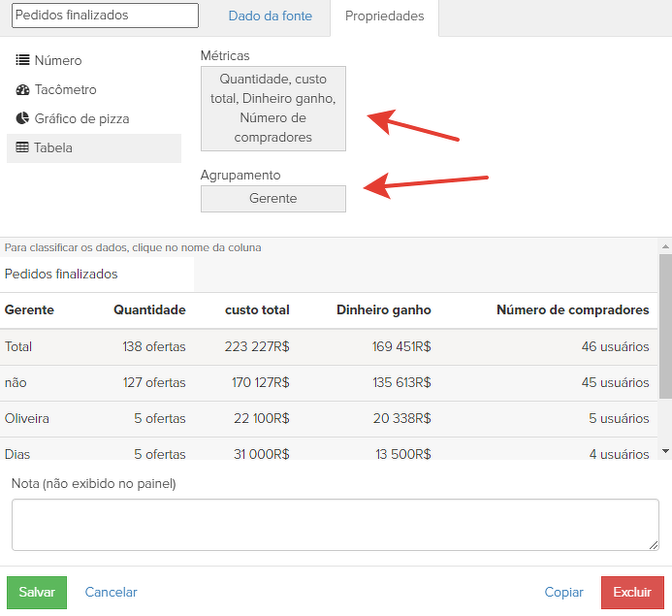The width and height of the screenshot is (672, 616).
Task: Pick the Gráfico de pizza icon
Action: click(22, 118)
